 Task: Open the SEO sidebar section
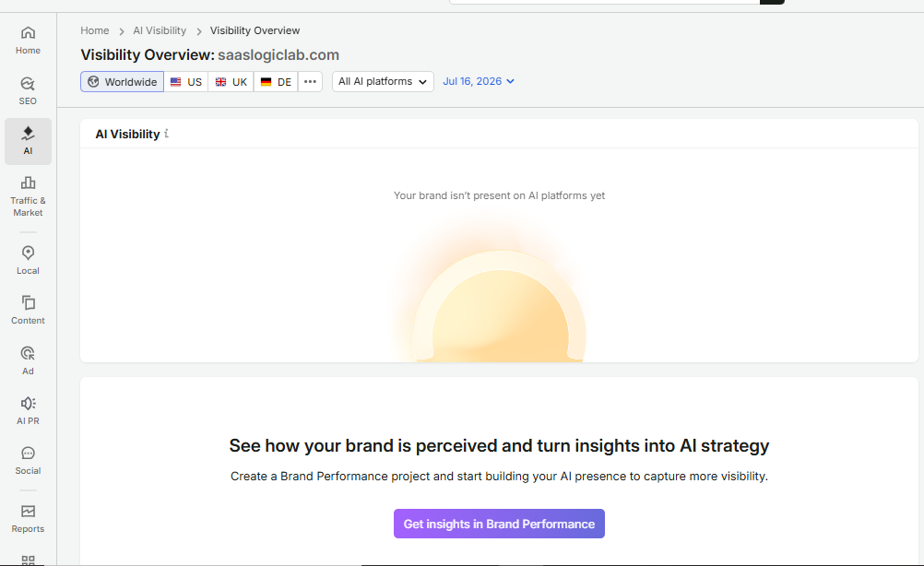(28, 91)
